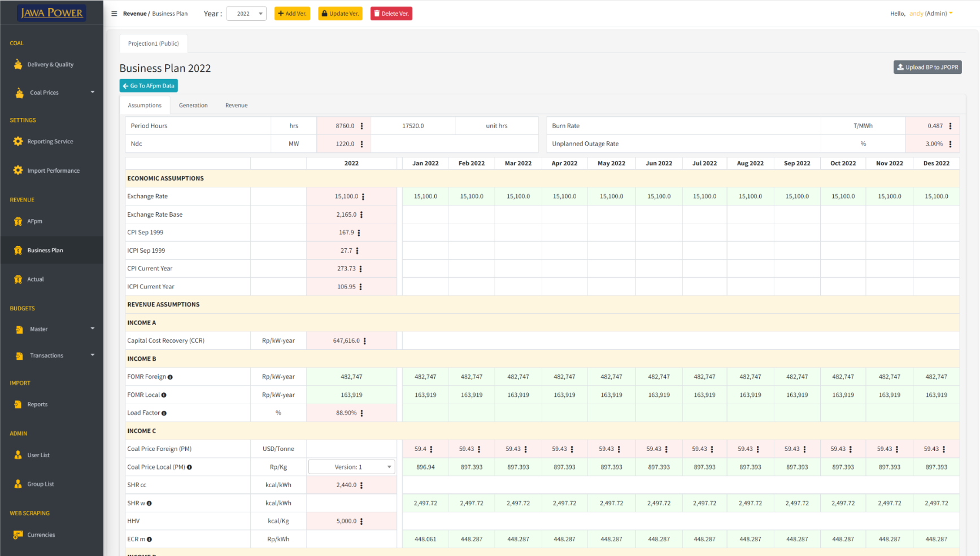Click the Jan 2022 ECR m value 448.061

(425, 539)
